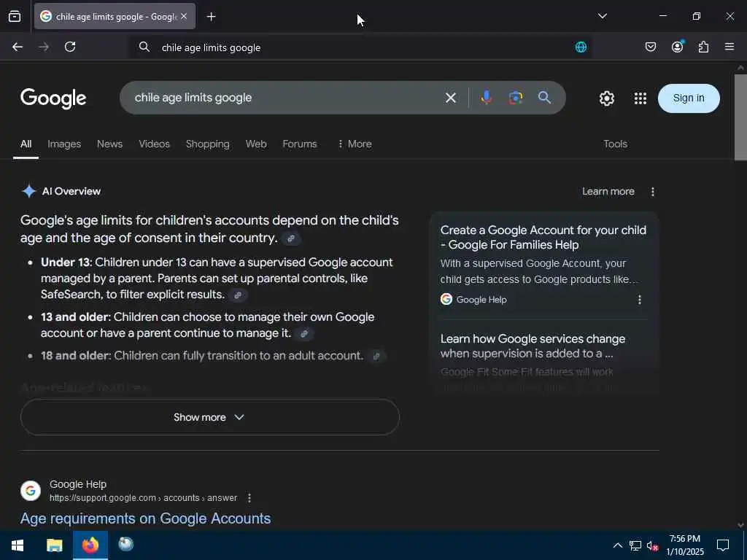Close the 'chile age limits google' tab
747x560 pixels.
coord(184,16)
